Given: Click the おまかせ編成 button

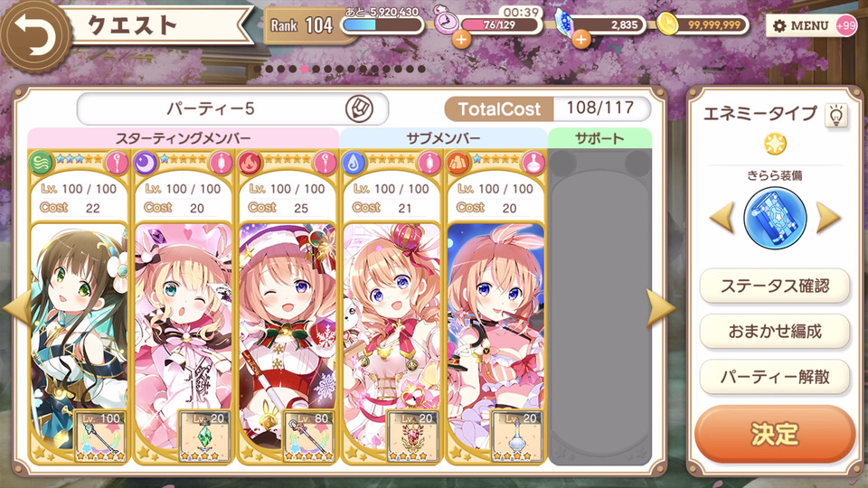Looking at the screenshot, I should click(x=775, y=332).
